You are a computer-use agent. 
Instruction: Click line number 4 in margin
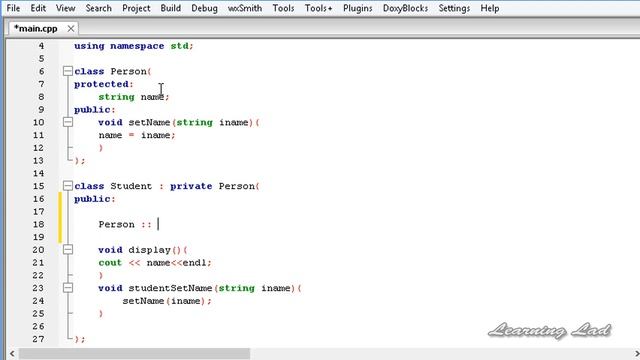coord(41,46)
